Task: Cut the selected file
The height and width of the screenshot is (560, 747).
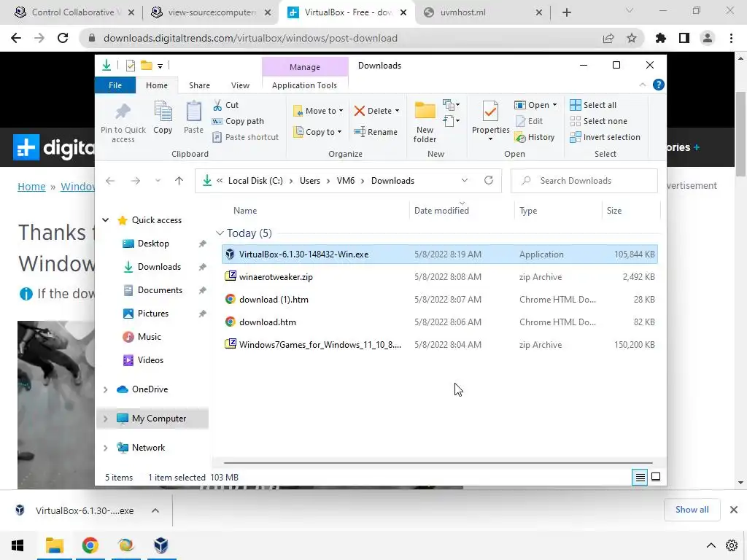Action: pyautogui.click(x=226, y=105)
